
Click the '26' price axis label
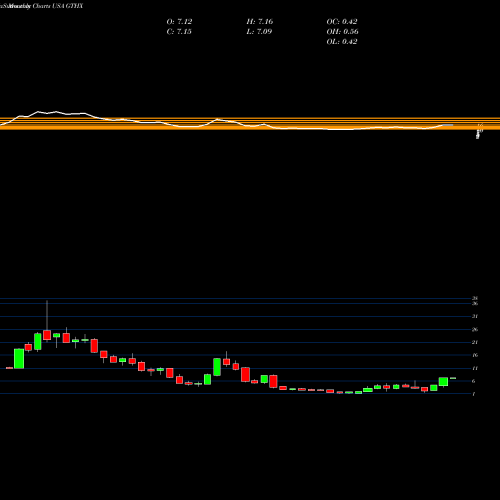click(475, 330)
